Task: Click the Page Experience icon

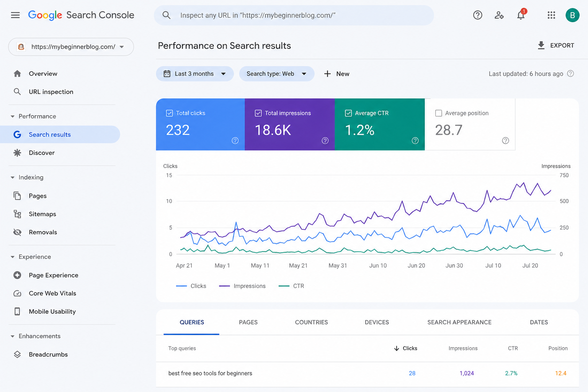Action: 17,275
